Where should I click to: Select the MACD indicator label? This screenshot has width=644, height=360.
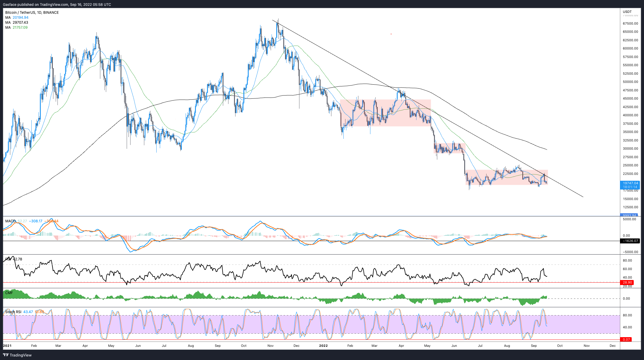(x=11, y=221)
